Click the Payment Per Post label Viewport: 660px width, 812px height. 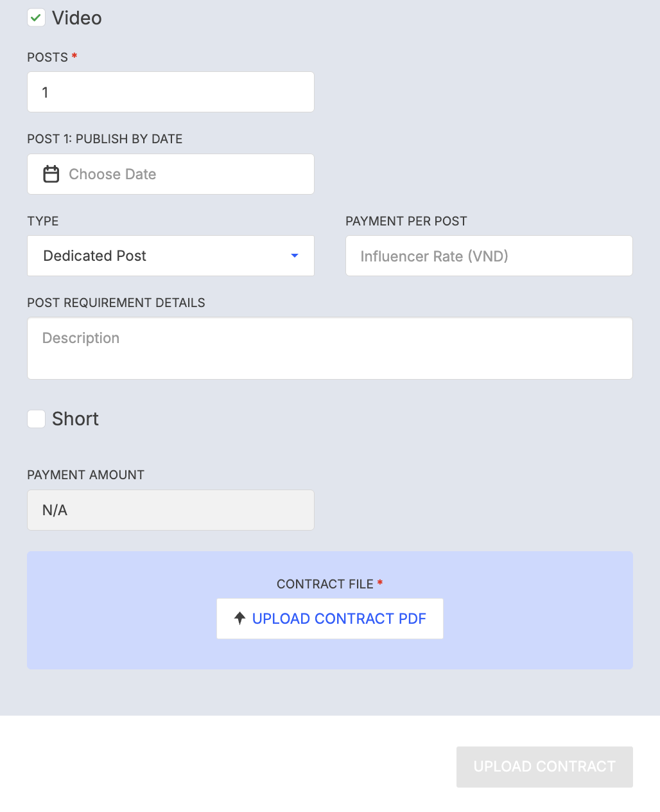coord(406,221)
